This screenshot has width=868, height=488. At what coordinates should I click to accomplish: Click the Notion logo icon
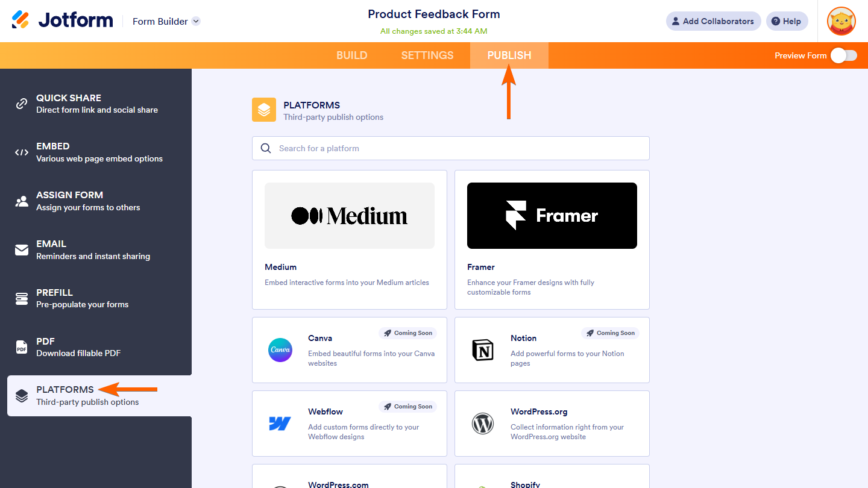click(483, 350)
